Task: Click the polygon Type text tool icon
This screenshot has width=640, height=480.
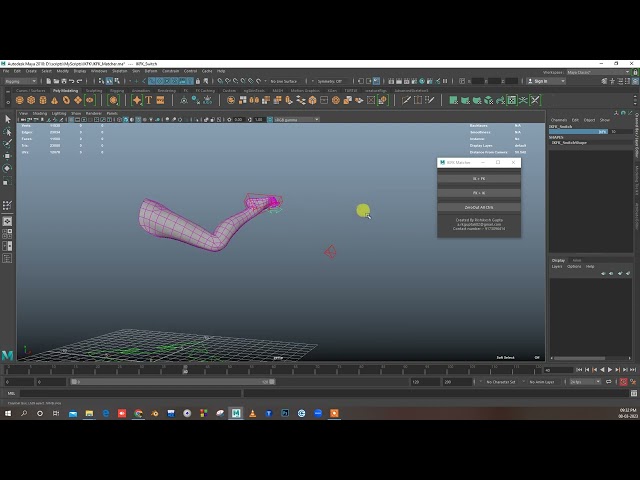Action: point(149,100)
